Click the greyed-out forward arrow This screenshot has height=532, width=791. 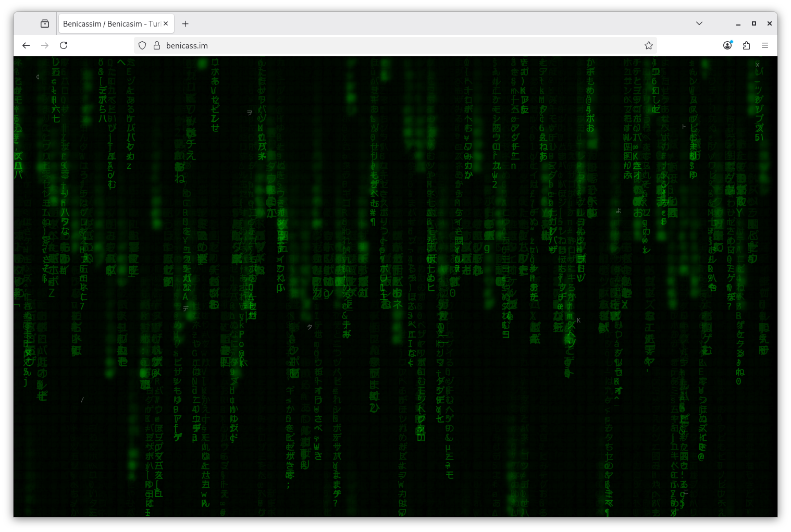tap(45, 45)
